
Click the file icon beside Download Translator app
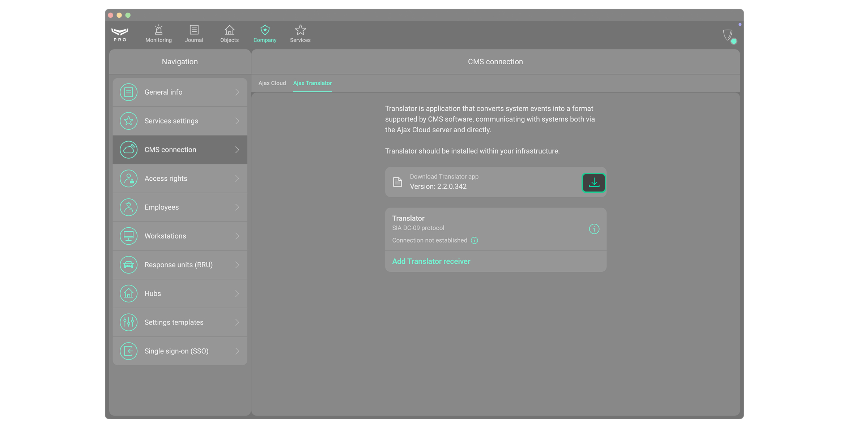click(x=397, y=182)
